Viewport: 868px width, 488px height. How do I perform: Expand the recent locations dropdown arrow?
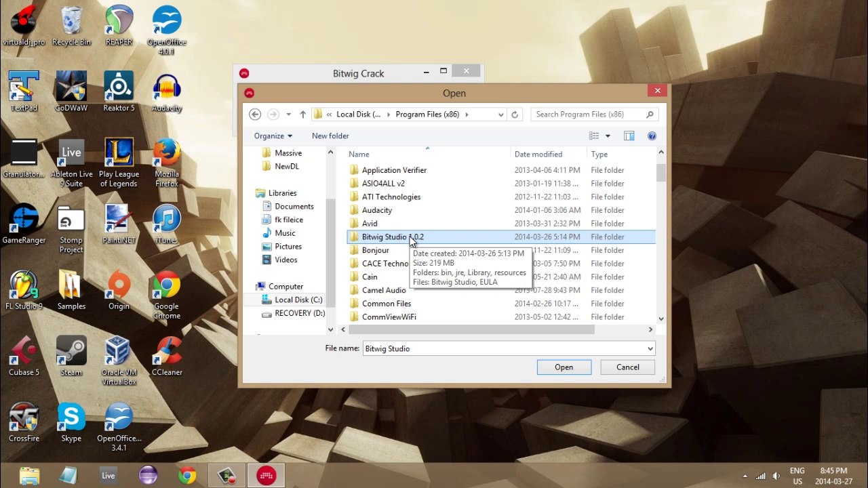pyautogui.click(x=288, y=115)
